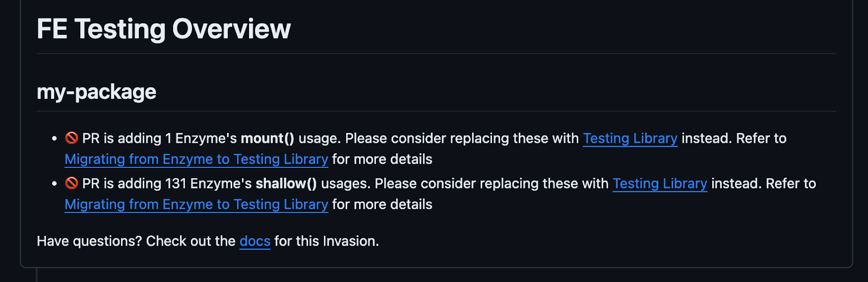Click "for more details" in the first bullet

click(x=382, y=159)
